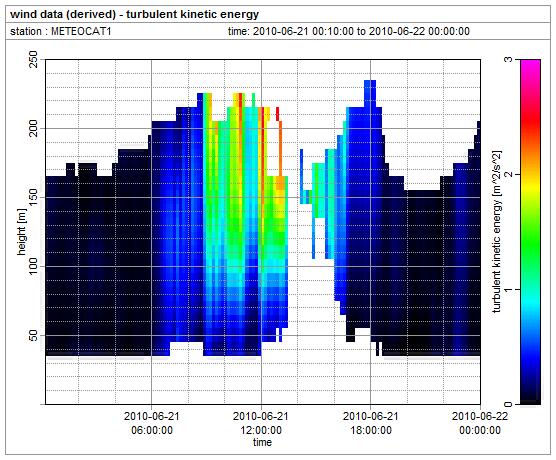Click the x-axis label 'time'
The image size is (556, 460).
[262, 442]
